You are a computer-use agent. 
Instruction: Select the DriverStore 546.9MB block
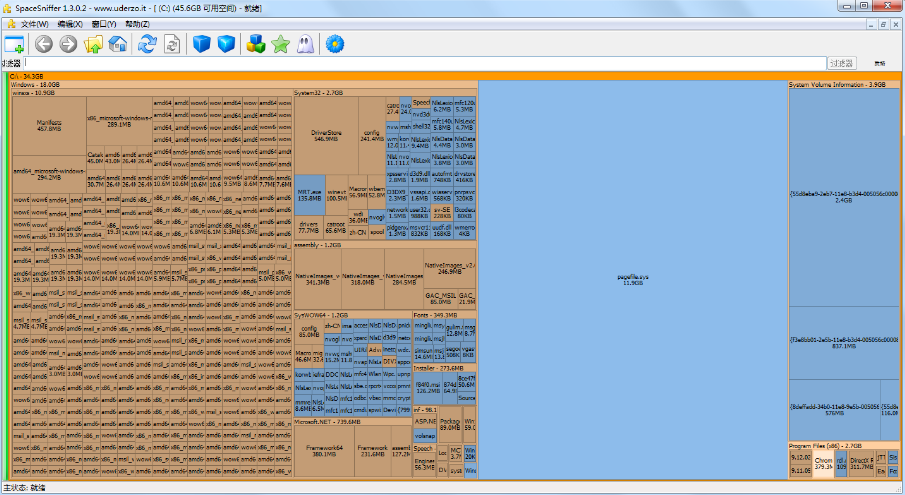pyautogui.click(x=326, y=136)
